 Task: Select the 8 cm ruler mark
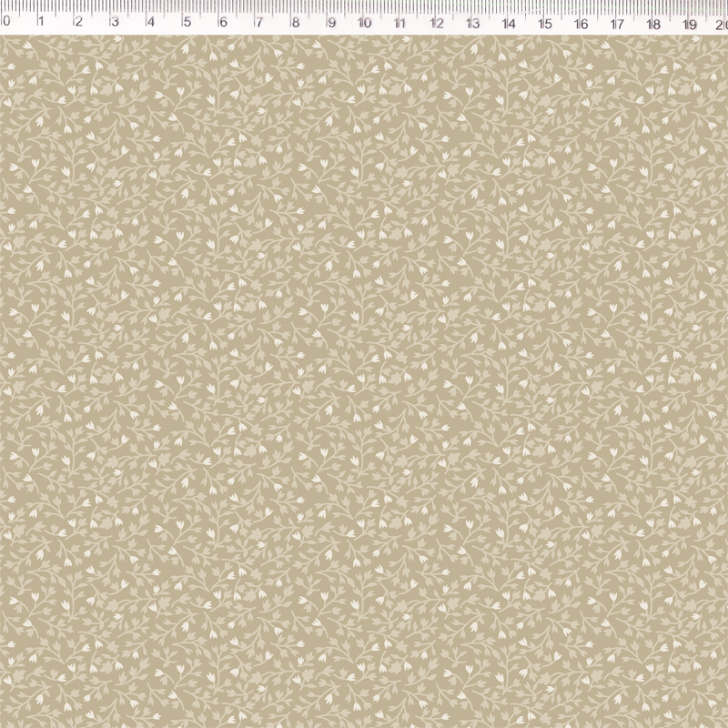point(295,23)
